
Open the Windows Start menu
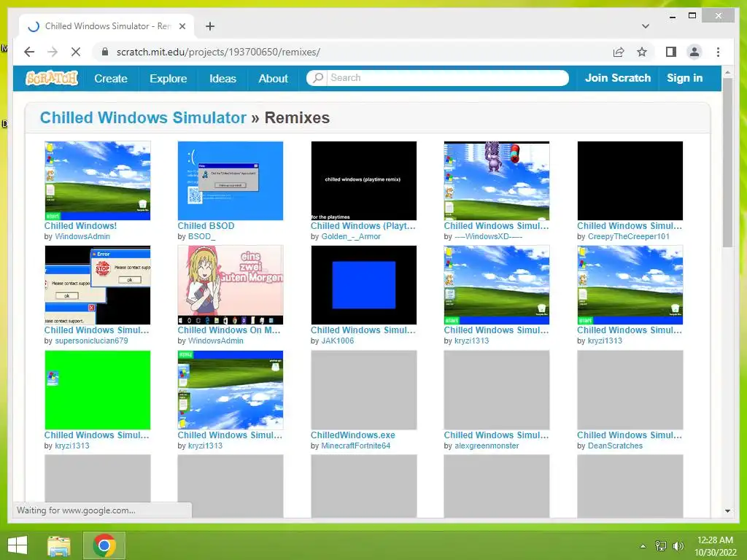[18, 545]
